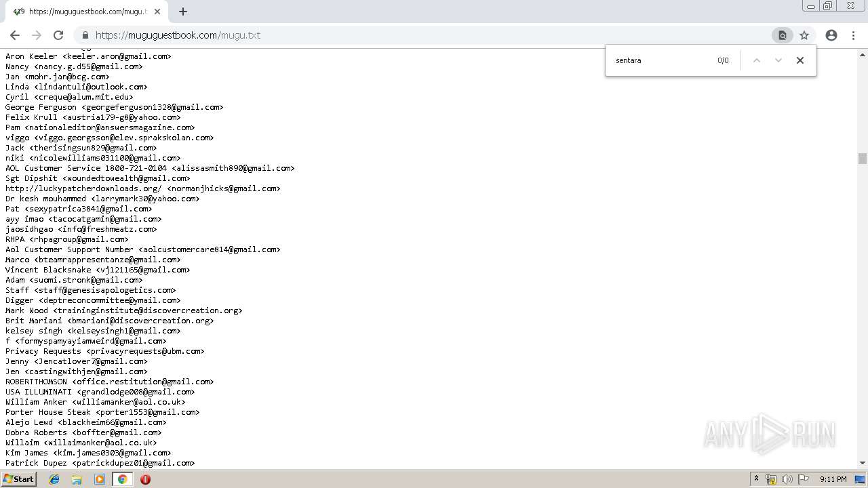Click 'Aol Customer Support Number' line
Image resolution: width=868 pixels, height=488 pixels.
tap(142, 249)
